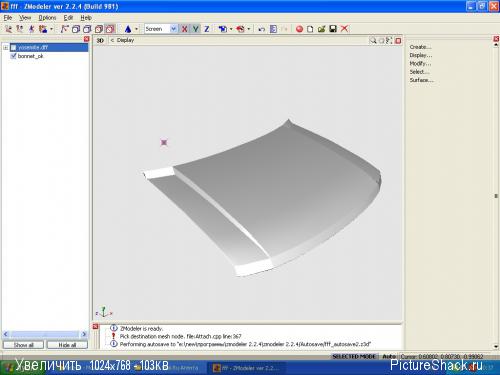
Task: Click the blue cone pivot icon
Action: pyautogui.click(x=128, y=29)
